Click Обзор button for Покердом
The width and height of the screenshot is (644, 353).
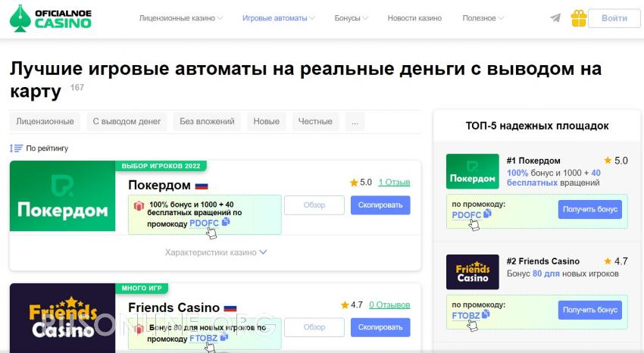click(314, 205)
